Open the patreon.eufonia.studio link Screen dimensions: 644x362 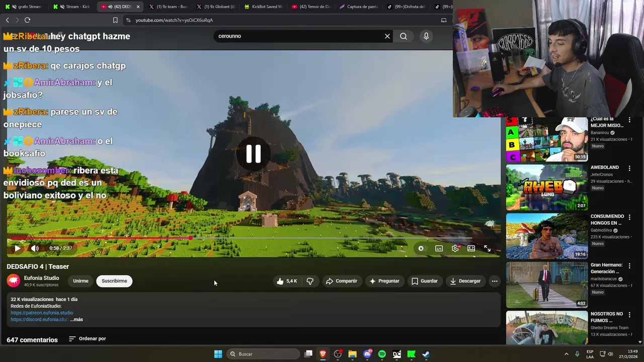coord(42,313)
